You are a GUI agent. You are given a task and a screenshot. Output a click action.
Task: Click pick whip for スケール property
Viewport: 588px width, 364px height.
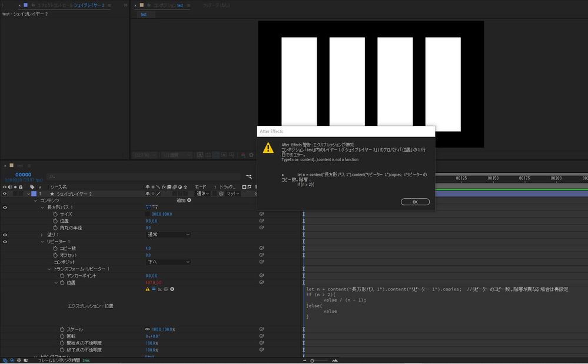[x=261, y=329]
